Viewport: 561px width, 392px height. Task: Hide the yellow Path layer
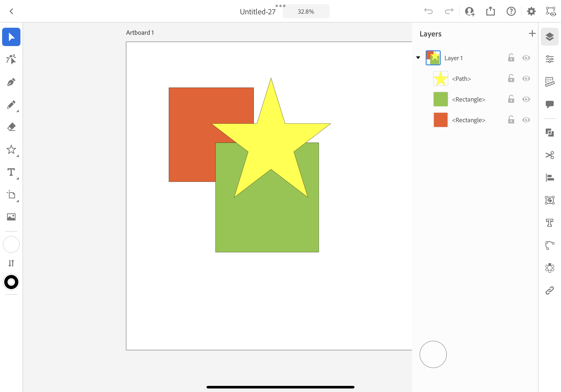tap(526, 79)
